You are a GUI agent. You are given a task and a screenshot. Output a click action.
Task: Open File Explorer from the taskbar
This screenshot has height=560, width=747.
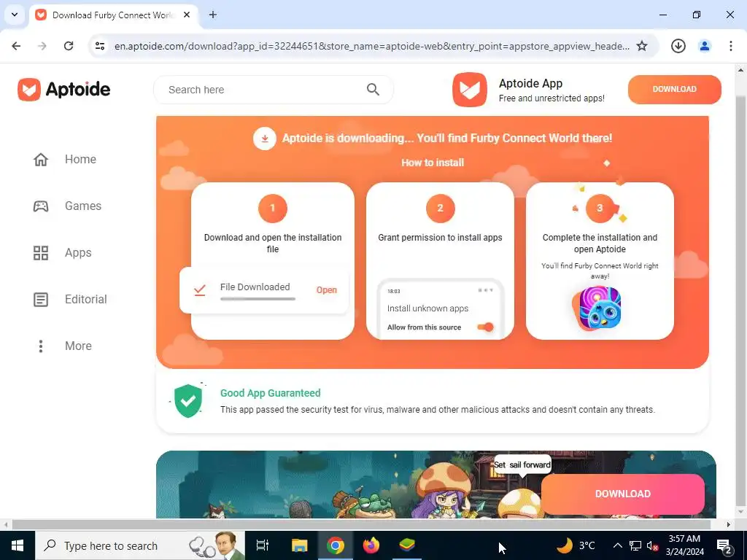[x=299, y=545]
